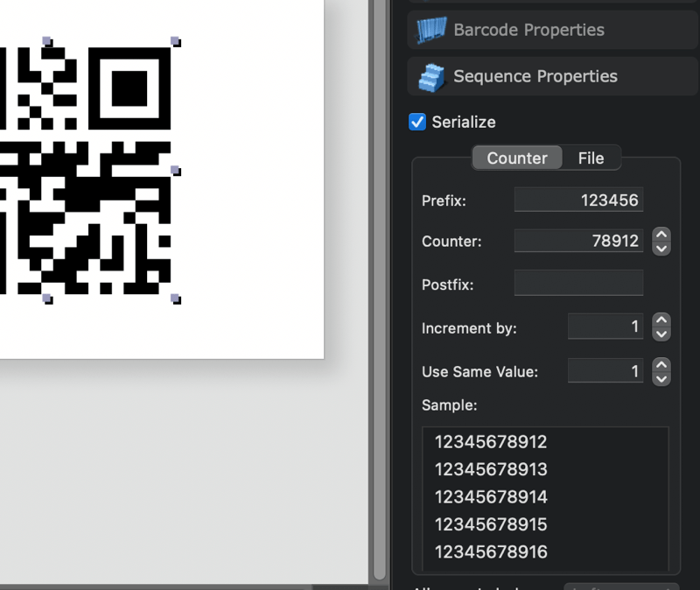Increase the Use Same Value setting

coord(661,365)
